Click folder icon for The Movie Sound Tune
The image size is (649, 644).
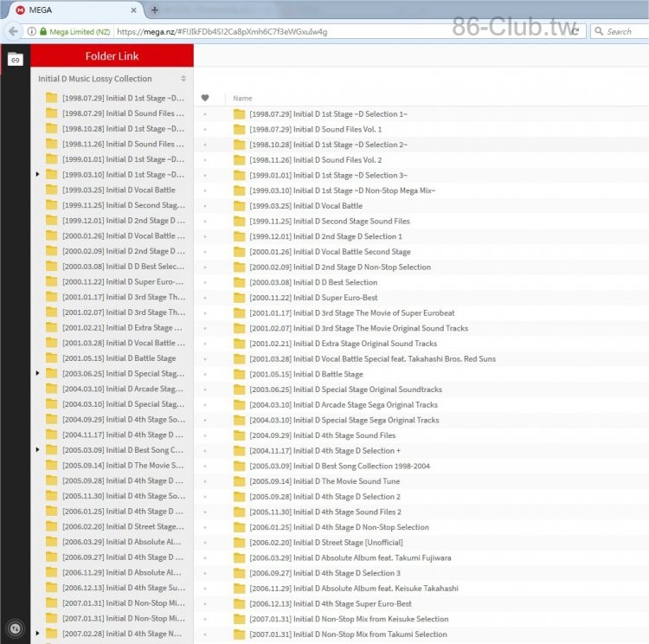pyautogui.click(x=239, y=481)
